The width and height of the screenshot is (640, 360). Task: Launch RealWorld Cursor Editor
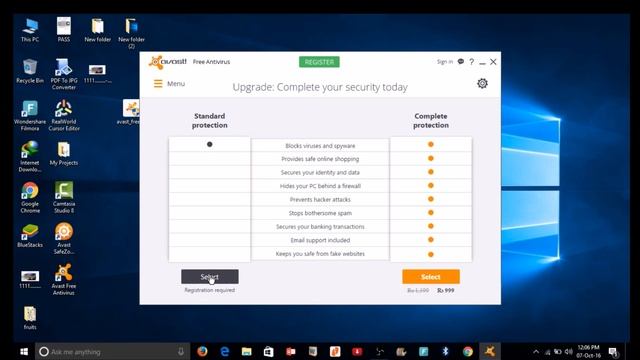pos(64,116)
